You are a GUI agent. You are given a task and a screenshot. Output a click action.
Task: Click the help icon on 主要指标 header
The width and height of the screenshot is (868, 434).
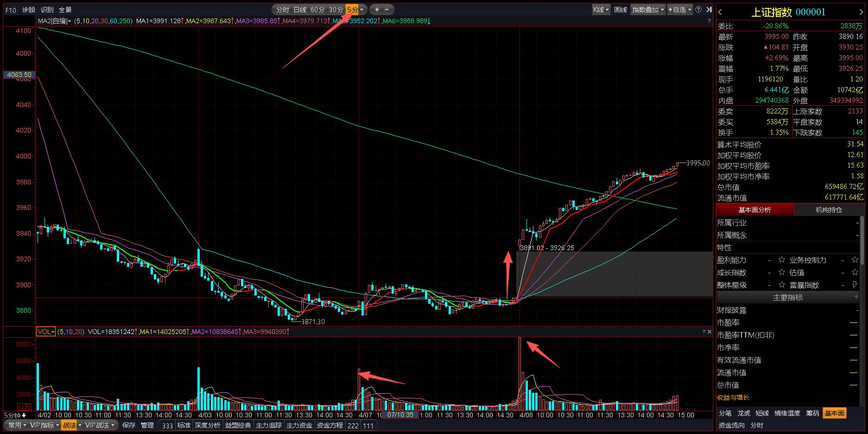856,298
